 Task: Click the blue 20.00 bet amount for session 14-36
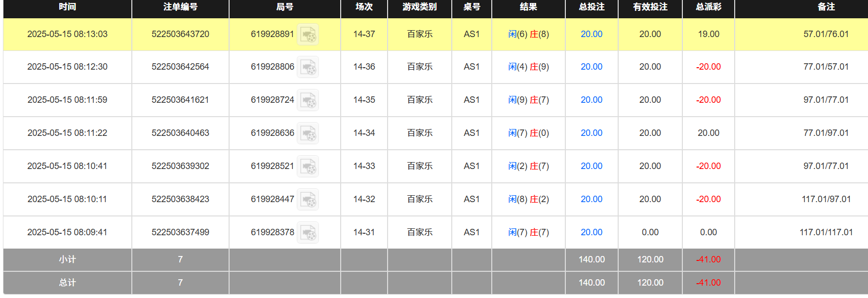(x=591, y=67)
